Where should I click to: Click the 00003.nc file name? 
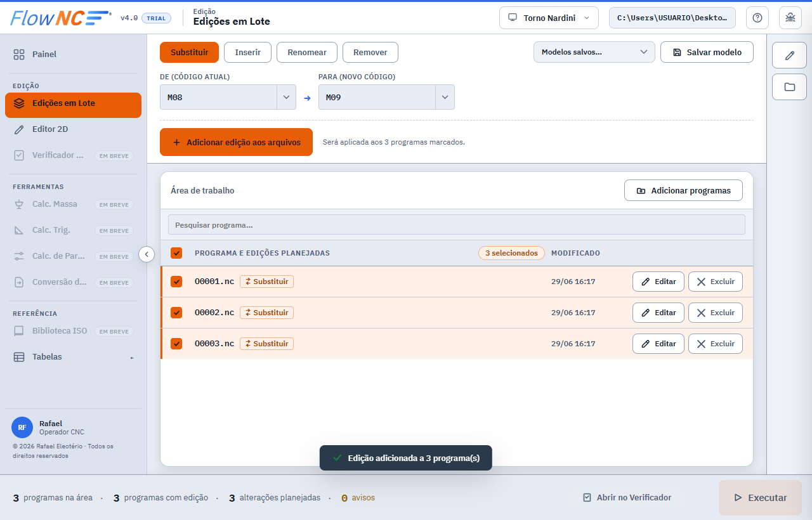[214, 343]
